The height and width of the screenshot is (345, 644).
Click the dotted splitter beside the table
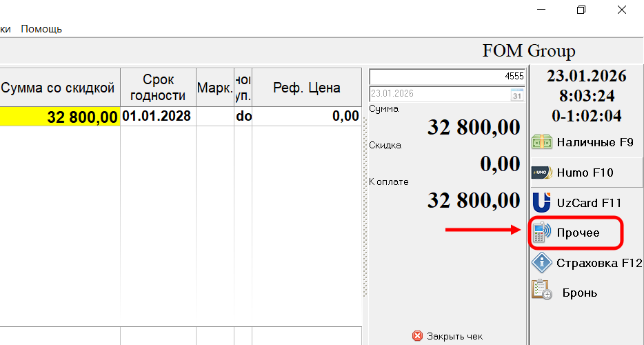point(364,208)
